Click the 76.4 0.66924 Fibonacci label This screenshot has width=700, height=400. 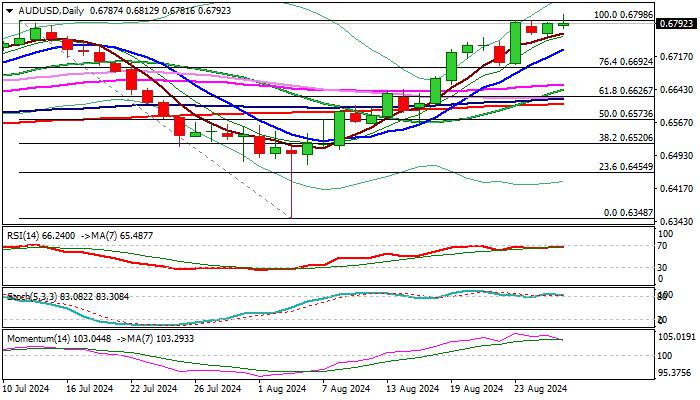click(625, 62)
